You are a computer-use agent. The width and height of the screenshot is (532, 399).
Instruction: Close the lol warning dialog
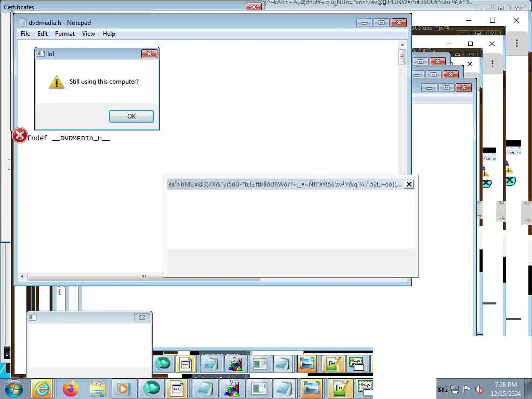[x=149, y=54]
